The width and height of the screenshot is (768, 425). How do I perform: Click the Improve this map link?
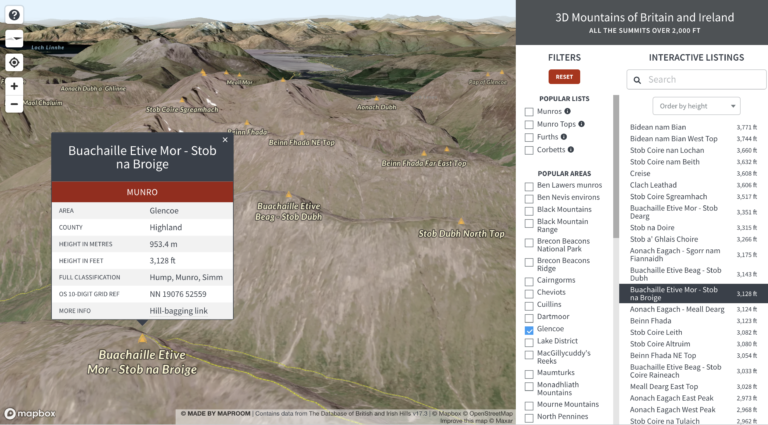click(466, 421)
